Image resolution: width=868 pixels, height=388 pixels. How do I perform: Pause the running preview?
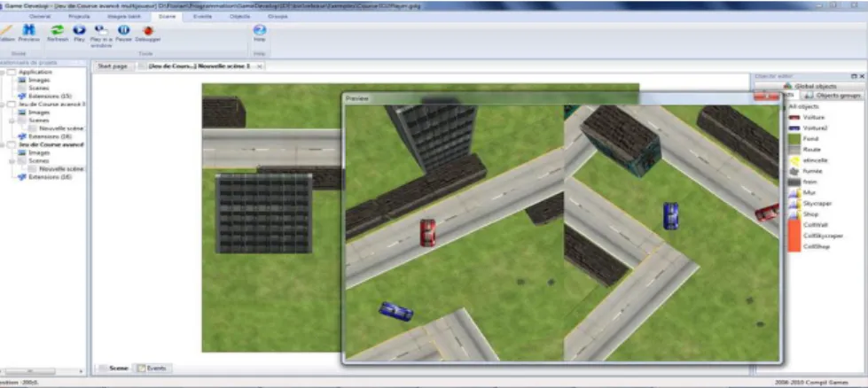123,33
